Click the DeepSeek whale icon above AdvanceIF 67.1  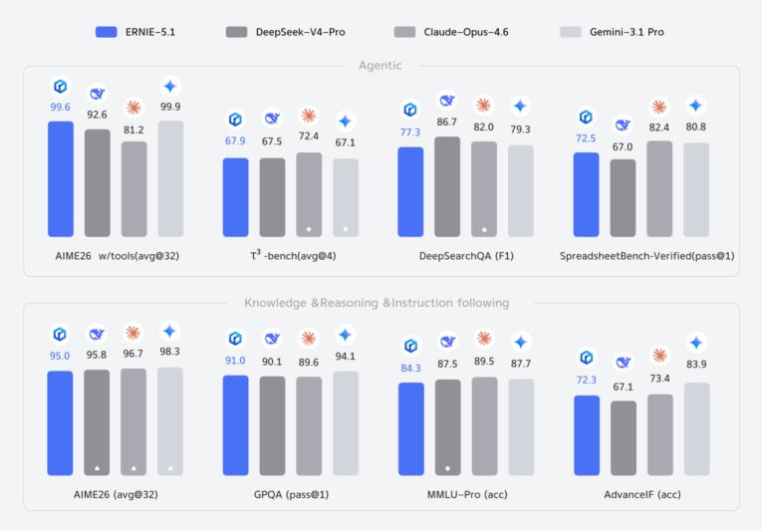click(623, 363)
